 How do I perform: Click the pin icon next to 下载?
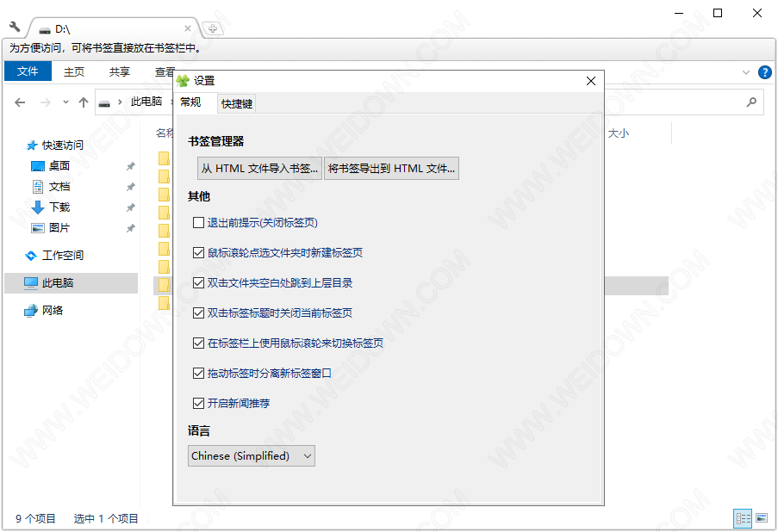(130, 207)
